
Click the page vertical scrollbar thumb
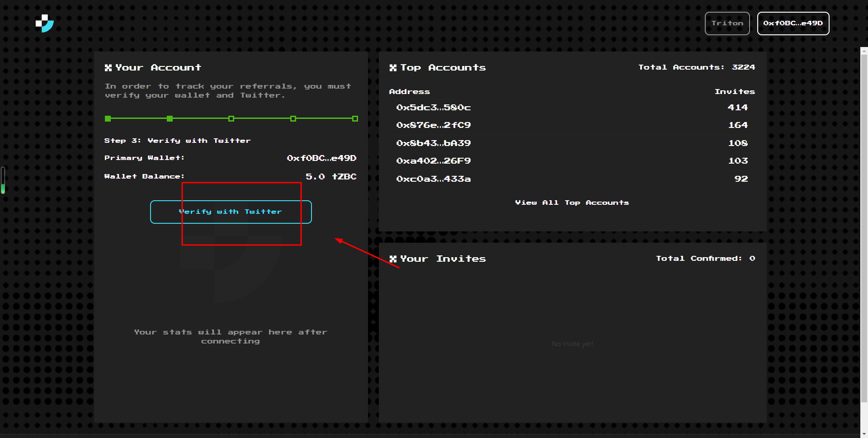(864, 228)
